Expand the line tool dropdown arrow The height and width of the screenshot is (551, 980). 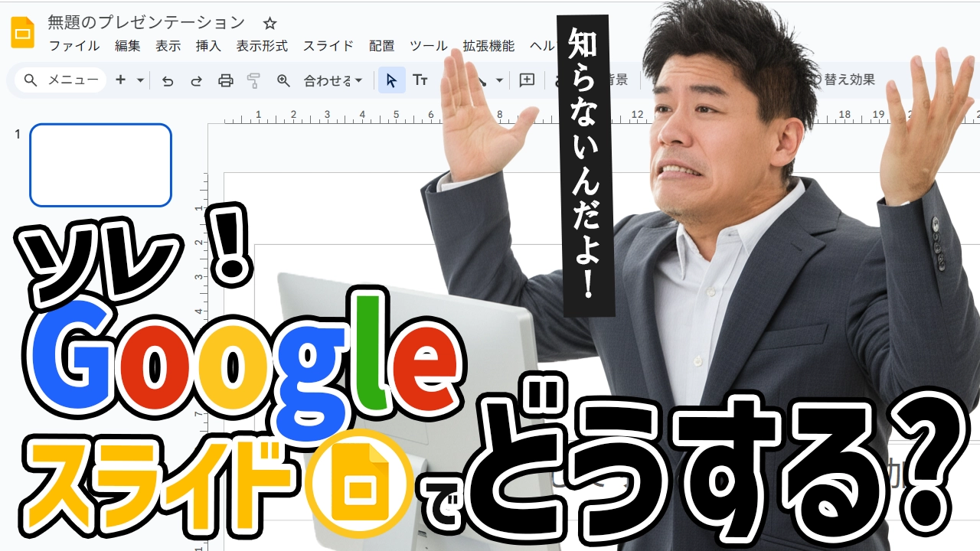click(499, 80)
